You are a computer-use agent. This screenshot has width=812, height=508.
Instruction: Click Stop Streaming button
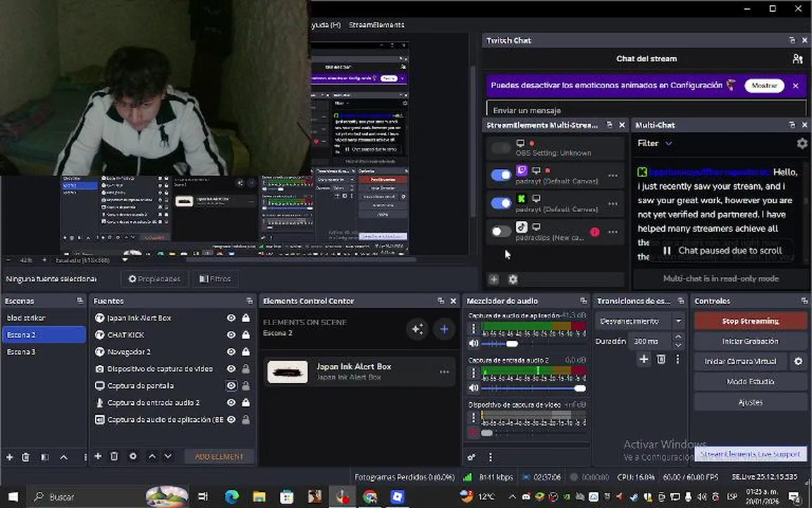click(x=750, y=321)
